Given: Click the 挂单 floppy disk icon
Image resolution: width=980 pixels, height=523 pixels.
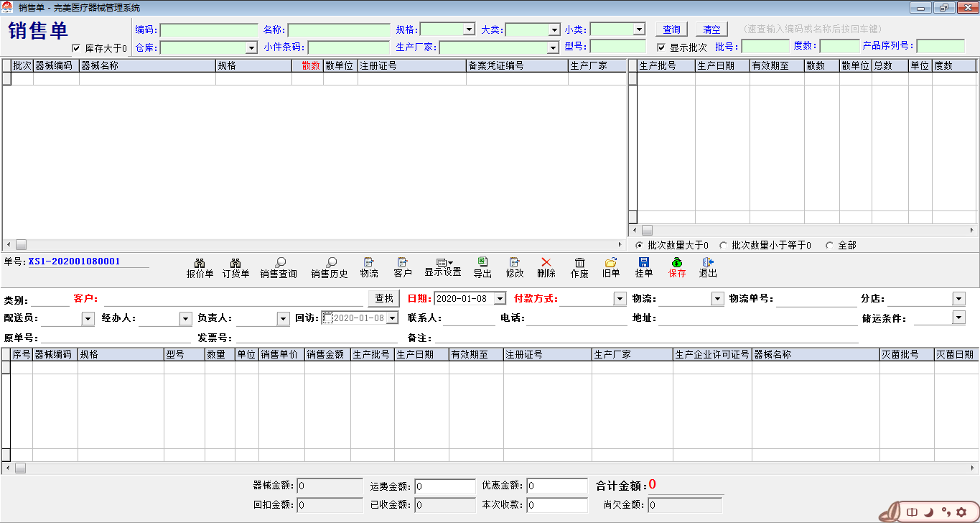Looking at the screenshot, I should 643,263.
